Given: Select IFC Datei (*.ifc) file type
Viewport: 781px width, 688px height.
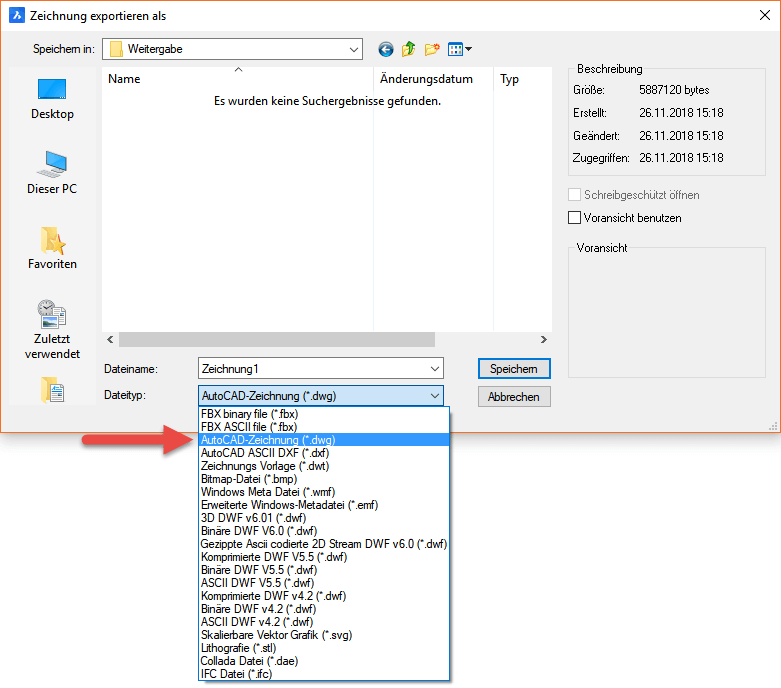Looking at the screenshot, I should (x=236, y=674).
